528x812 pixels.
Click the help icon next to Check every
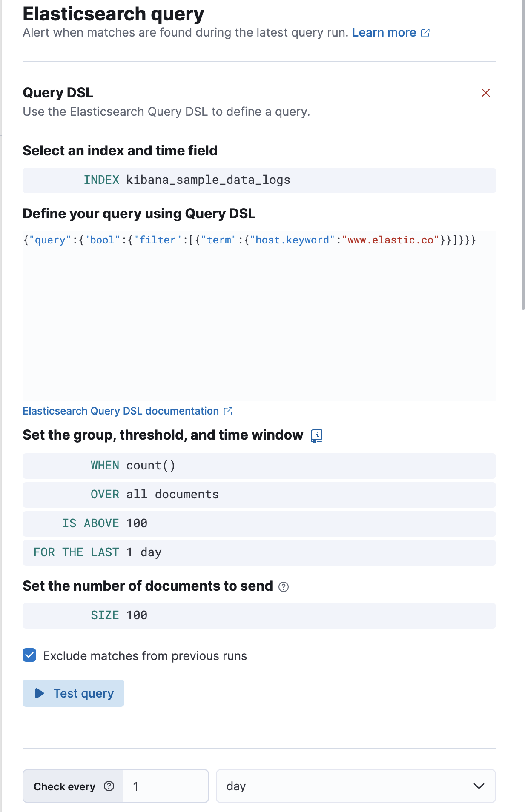(x=109, y=786)
